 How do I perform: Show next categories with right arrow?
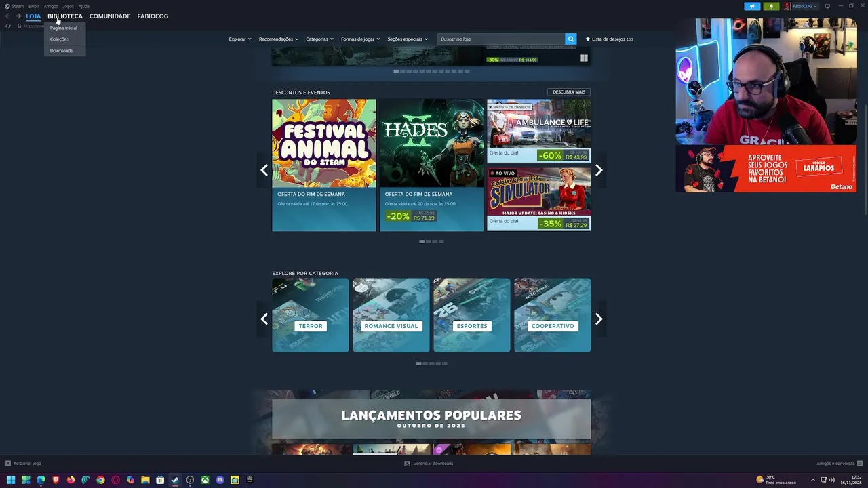point(599,319)
